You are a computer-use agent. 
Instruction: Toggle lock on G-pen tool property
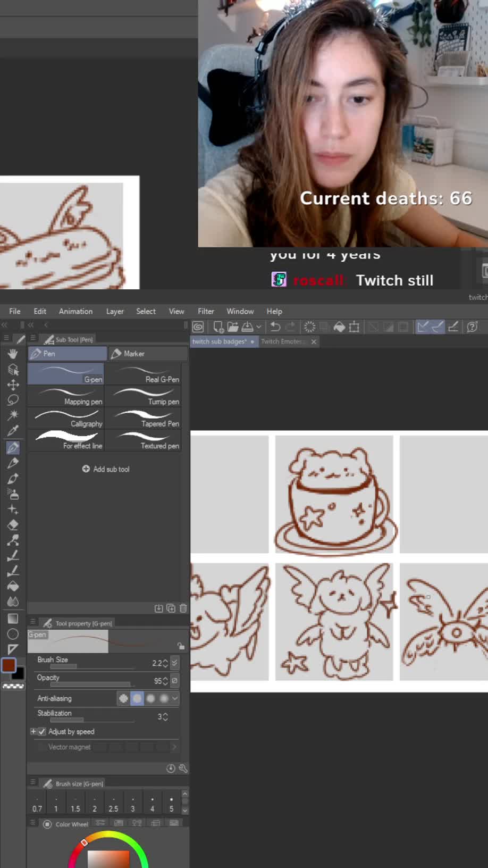point(181,646)
